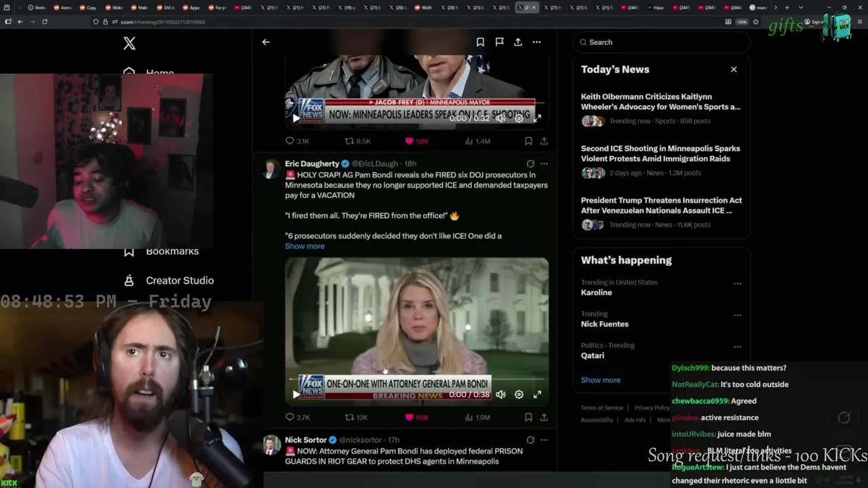Play the Minneapolis leaders Fox News video
The image size is (868, 488).
pyautogui.click(x=296, y=118)
